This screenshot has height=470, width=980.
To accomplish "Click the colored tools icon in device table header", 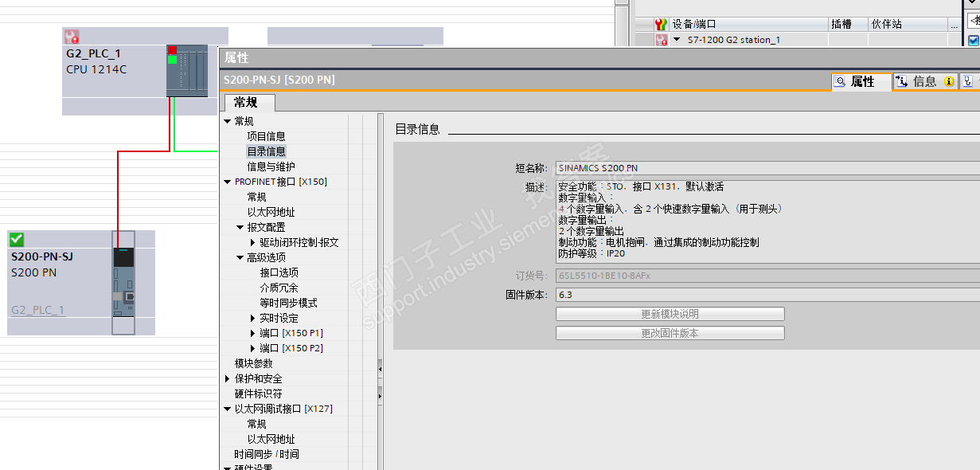I will tap(660, 24).
